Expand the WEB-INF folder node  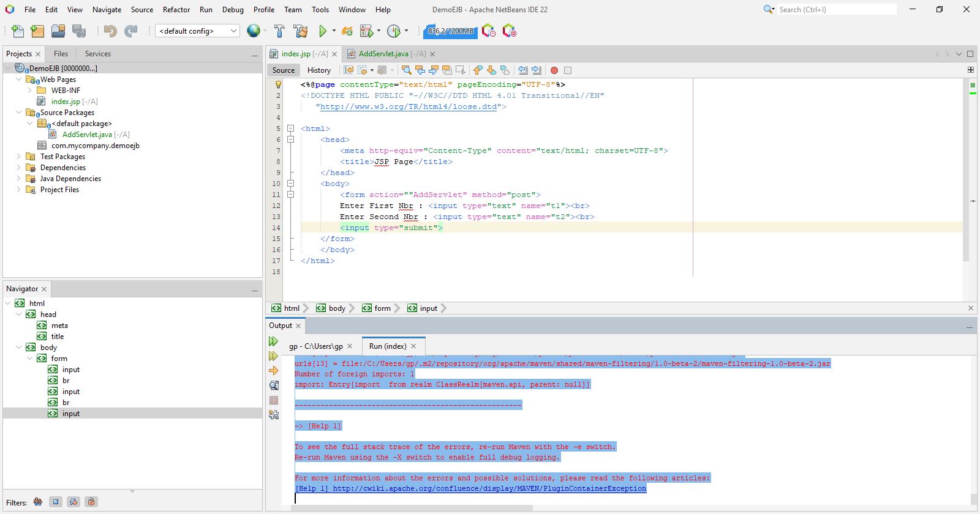point(30,91)
